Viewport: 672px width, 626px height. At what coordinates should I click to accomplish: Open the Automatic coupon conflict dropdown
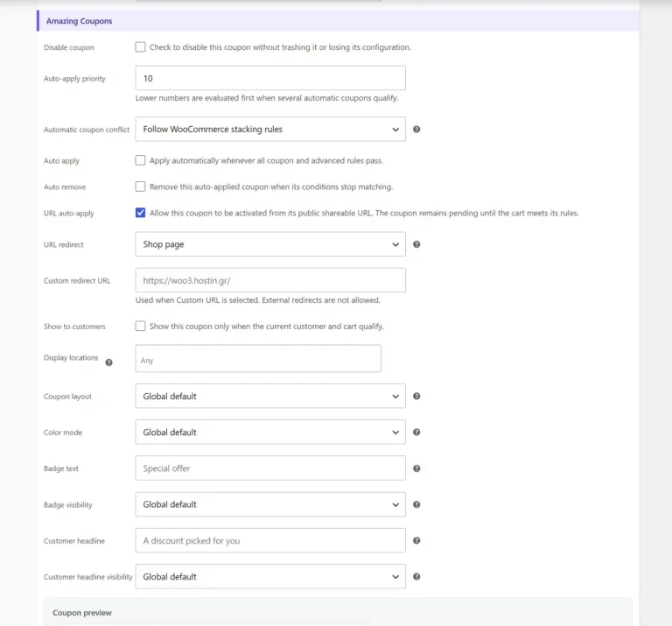point(270,129)
